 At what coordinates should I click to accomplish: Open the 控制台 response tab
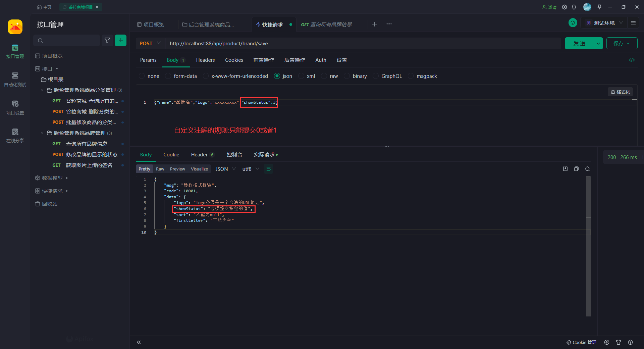click(234, 155)
